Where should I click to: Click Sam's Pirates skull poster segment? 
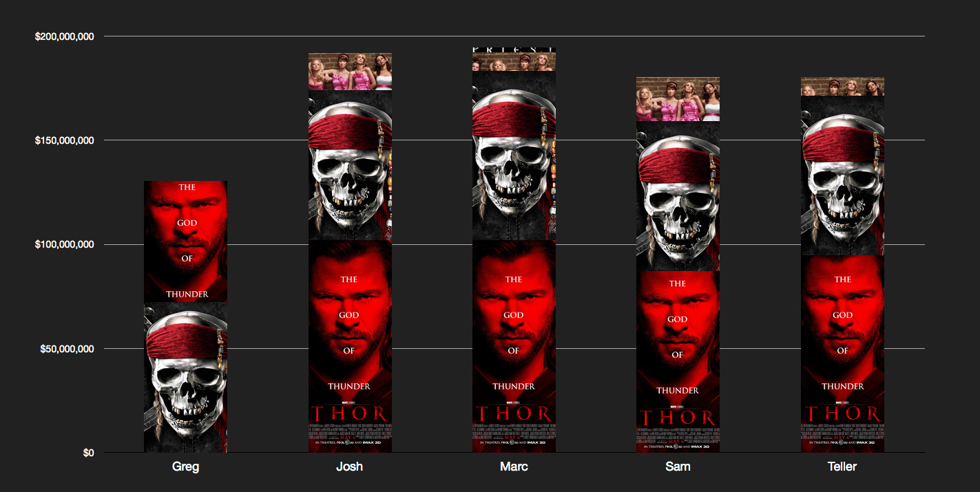click(x=678, y=196)
